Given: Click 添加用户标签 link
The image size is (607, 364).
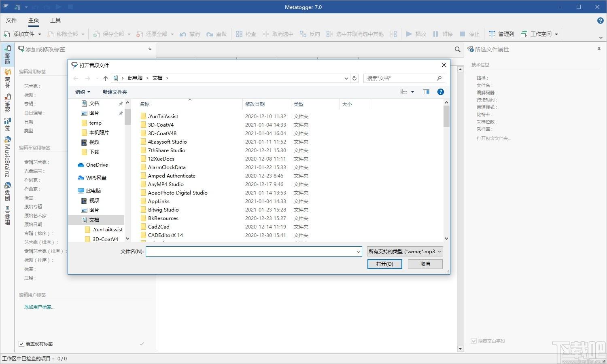Looking at the screenshot, I should pos(39,307).
